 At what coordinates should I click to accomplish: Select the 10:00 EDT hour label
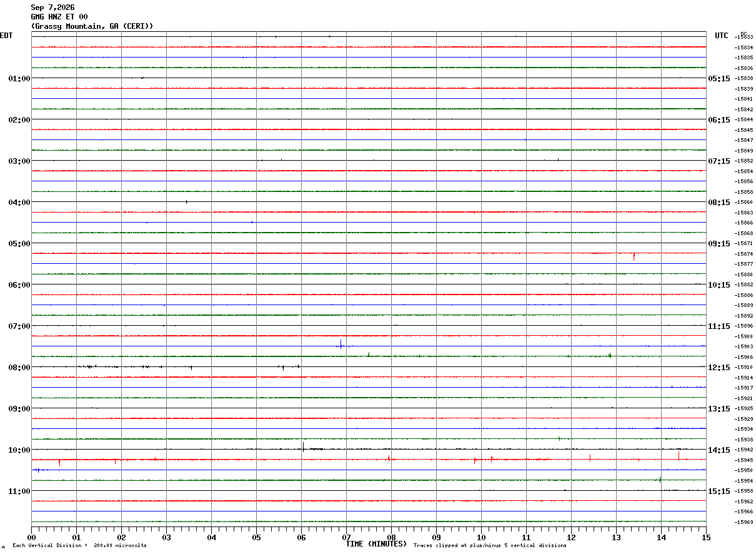(x=19, y=450)
